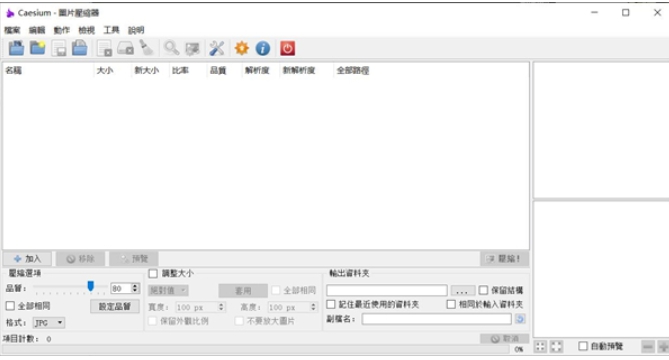Sort list by 解析度 column header
This screenshot has height=360, width=669.
point(260,70)
